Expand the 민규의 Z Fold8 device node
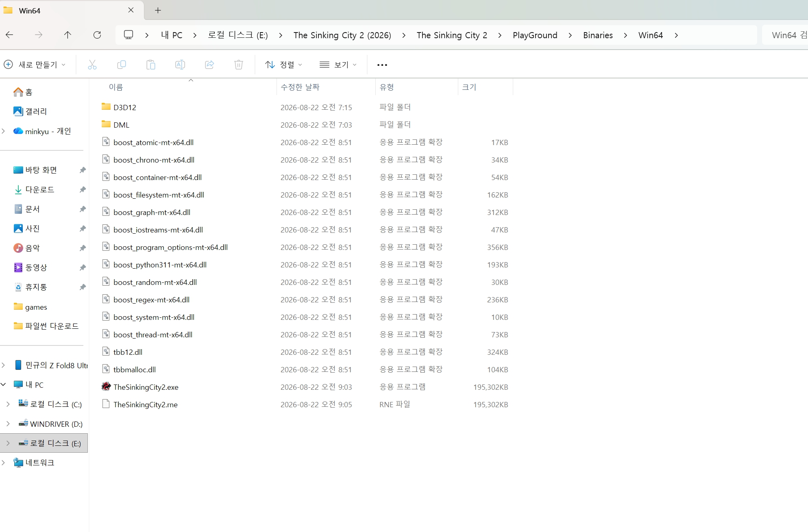Image resolution: width=808 pixels, height=532 pixels. click(x=3, y=365)
